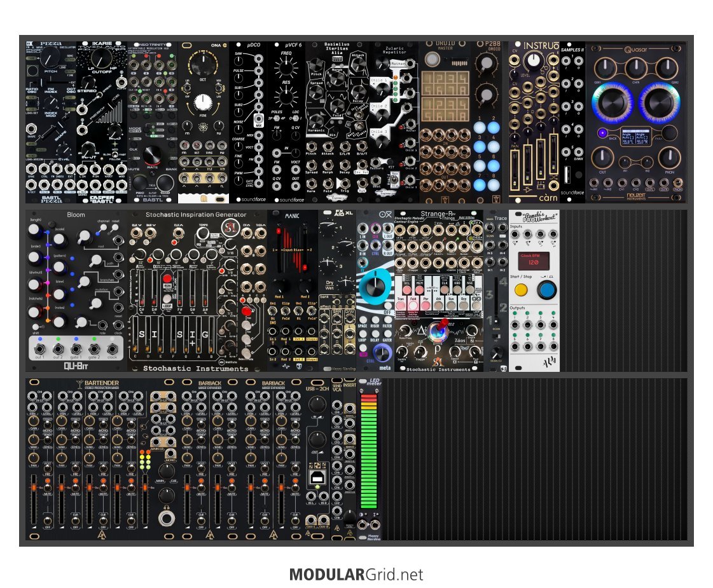Flip the first Uni/Bi switch on Manic
The image size is (713, 588).
(273, 310)
